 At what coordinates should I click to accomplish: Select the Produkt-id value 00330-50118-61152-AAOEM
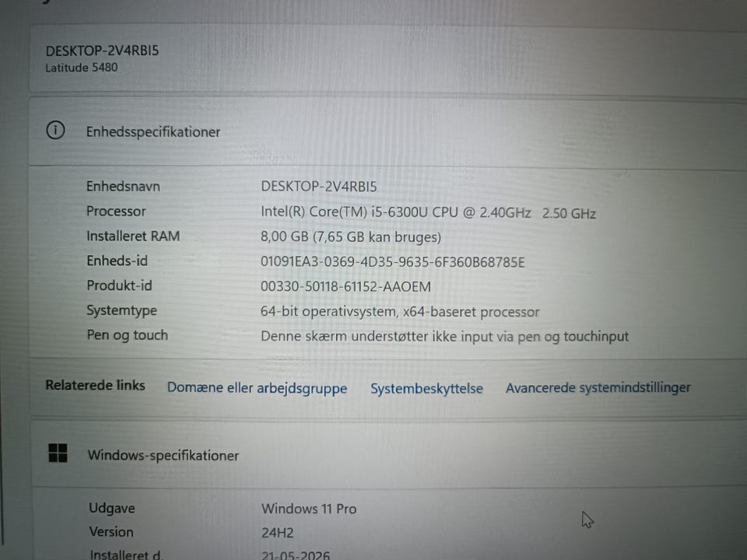[345, 287]
